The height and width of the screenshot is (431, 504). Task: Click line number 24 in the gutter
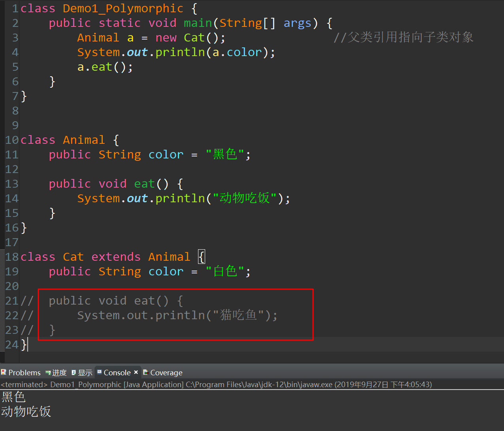point(12,344)
